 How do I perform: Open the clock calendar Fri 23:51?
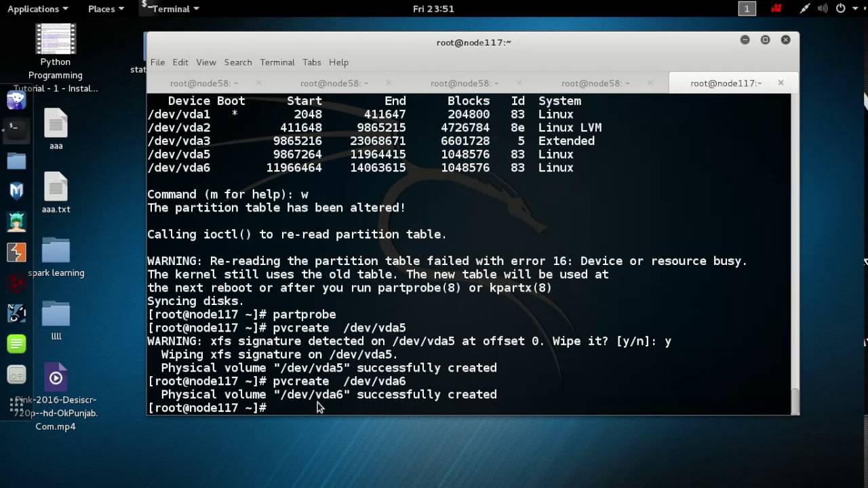(x=433, y=9)
